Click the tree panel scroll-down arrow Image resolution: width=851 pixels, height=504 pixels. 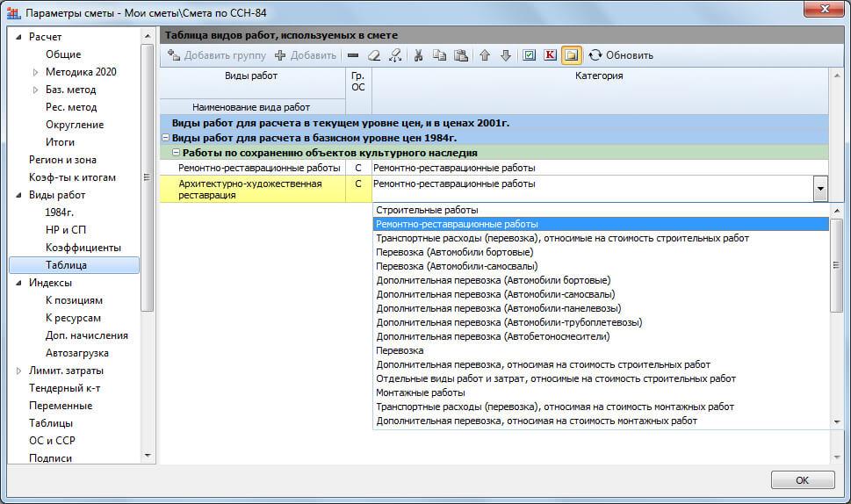pos(148,456)
